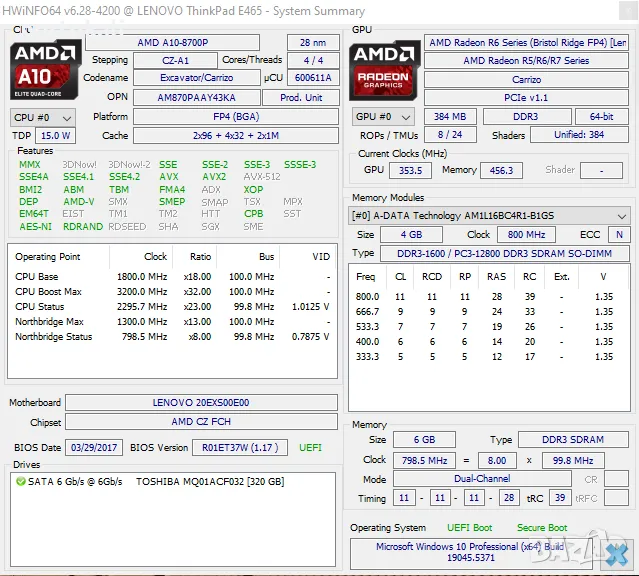The width and height of the screenshot is (639, 576).
Task: Click the green UEFI label beside BIOS Version
Action: point(310,447)
